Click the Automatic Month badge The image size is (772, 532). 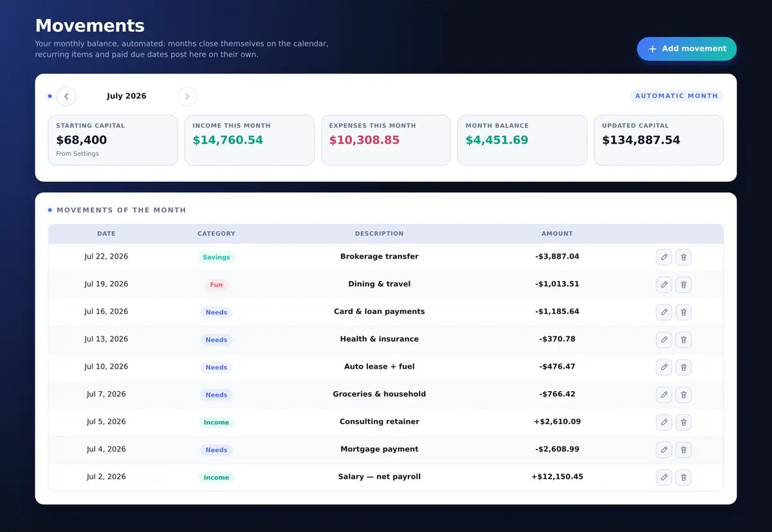click(x=677, y=96)
